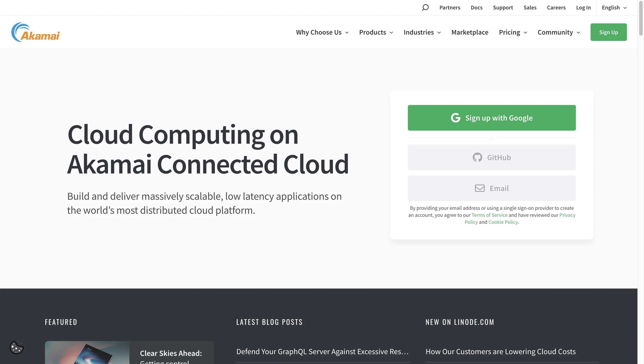Open cookie preferences icon in bottom corner
This screenshot has height=364, width=644.
click(x=16, y=347)
